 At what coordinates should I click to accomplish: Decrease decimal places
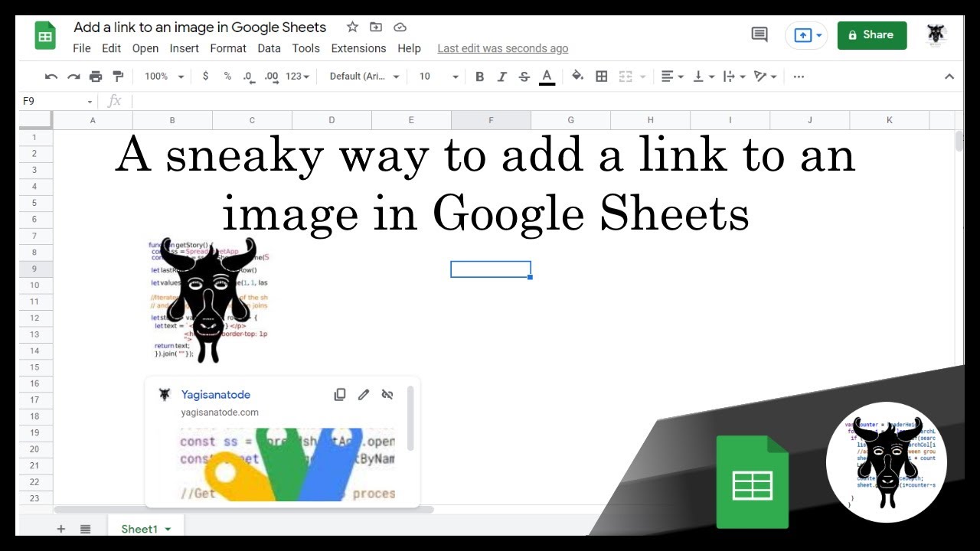(x=248, y=77)
